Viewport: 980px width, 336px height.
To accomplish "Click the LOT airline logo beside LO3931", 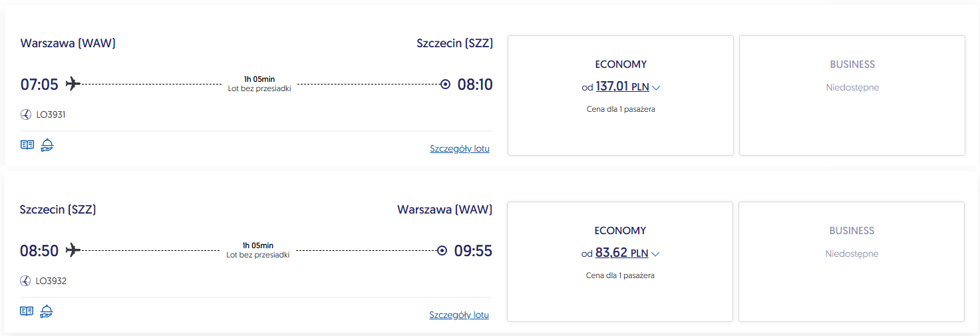I will [26, 114].
